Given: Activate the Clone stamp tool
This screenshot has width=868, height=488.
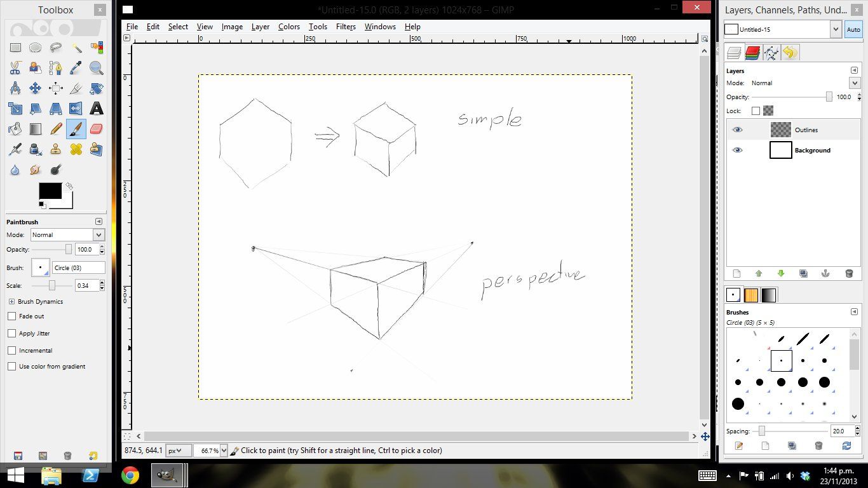Looking at the screenshot, I should (x=56, y=149).
